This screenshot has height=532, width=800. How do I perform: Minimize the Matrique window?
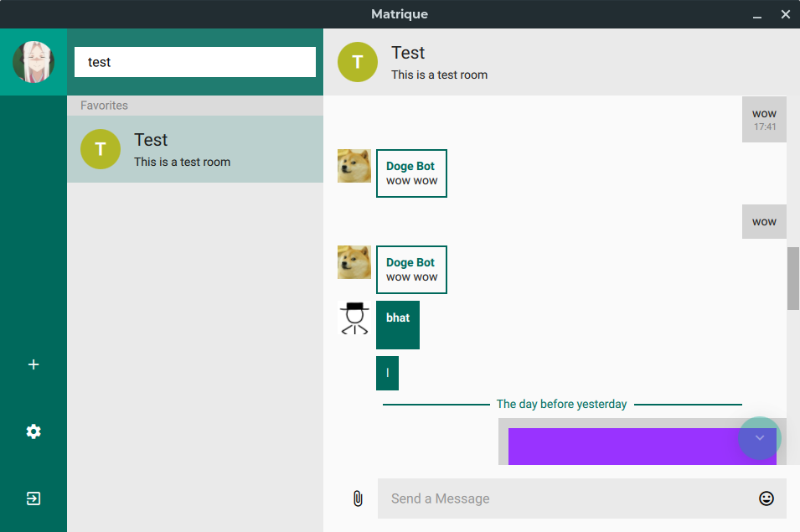[x=756, y=14]
